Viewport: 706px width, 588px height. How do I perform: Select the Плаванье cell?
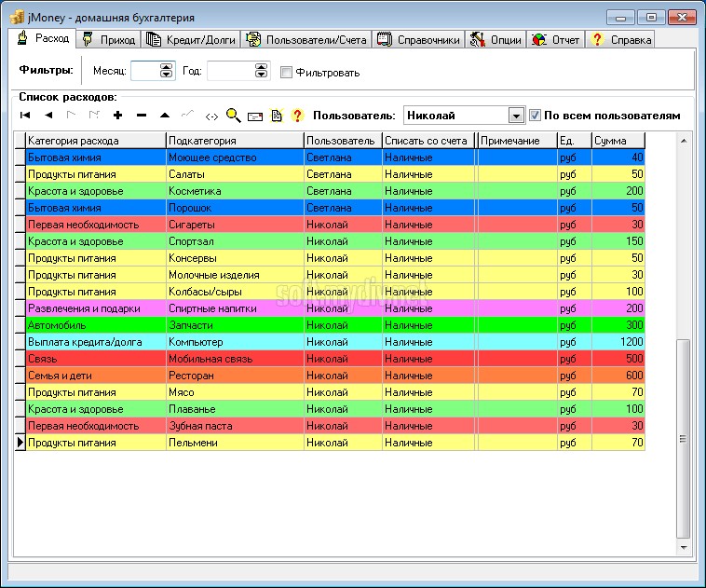tap(235, 409)
